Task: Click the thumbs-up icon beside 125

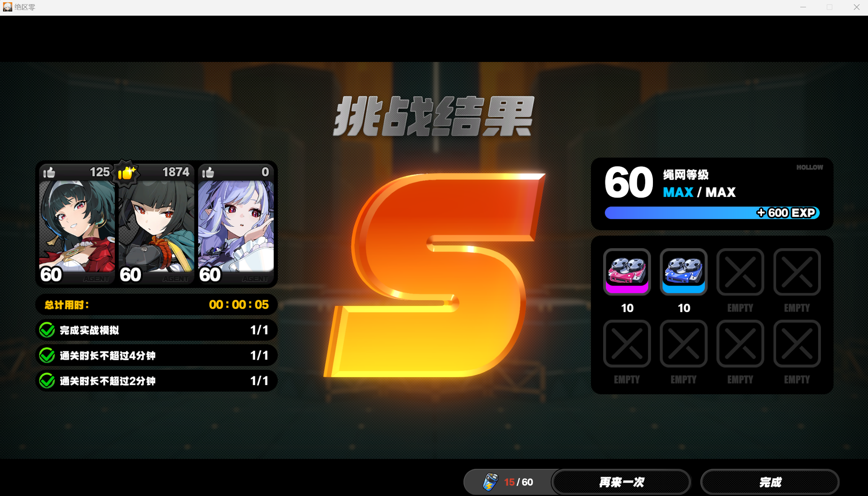Action: [49, 172]
